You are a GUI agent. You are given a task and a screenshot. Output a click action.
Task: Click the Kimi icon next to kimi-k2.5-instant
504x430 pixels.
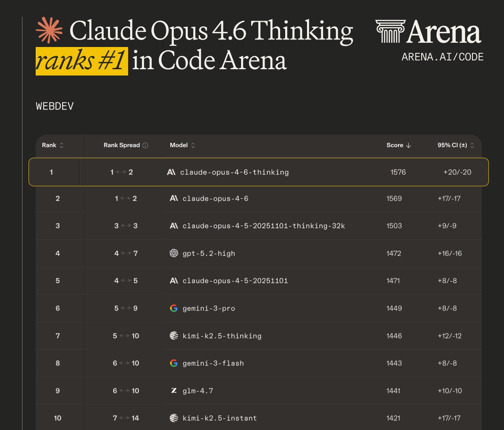(173, 418)
